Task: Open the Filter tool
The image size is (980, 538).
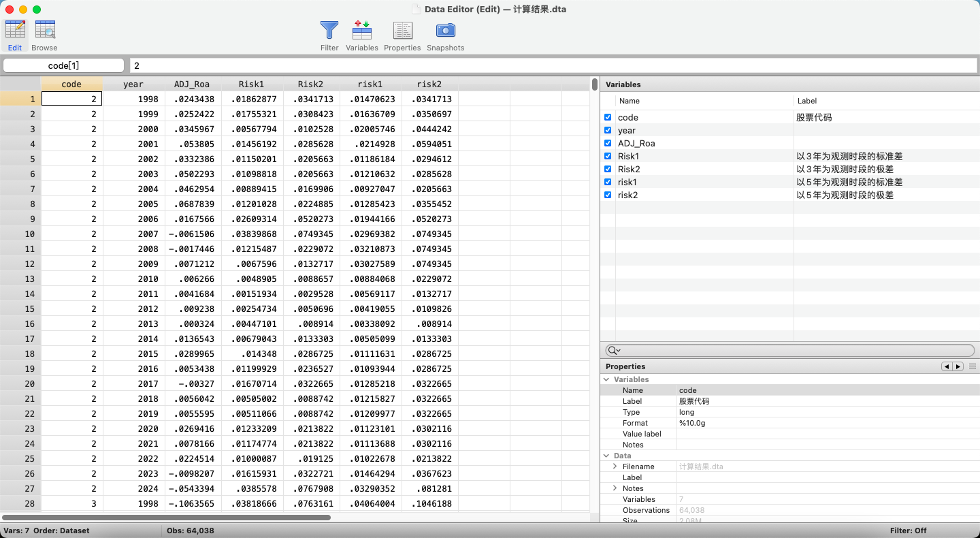Action: tap(329, 31)
